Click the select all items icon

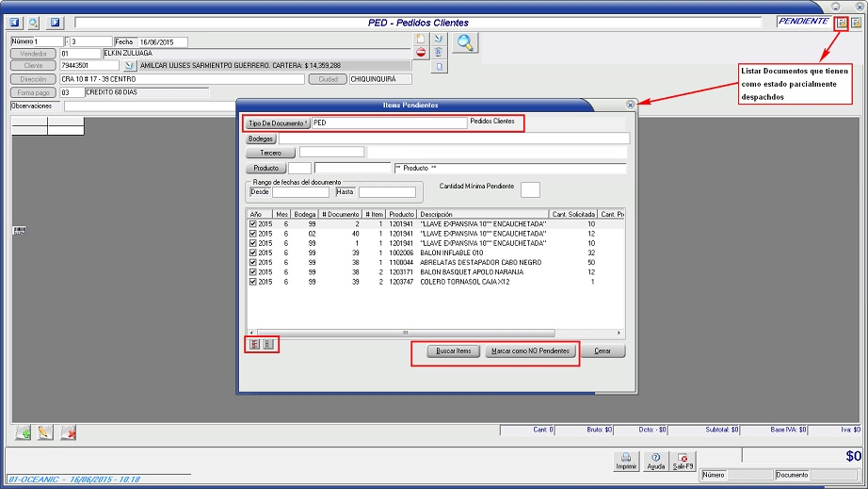tap(254, 345)
